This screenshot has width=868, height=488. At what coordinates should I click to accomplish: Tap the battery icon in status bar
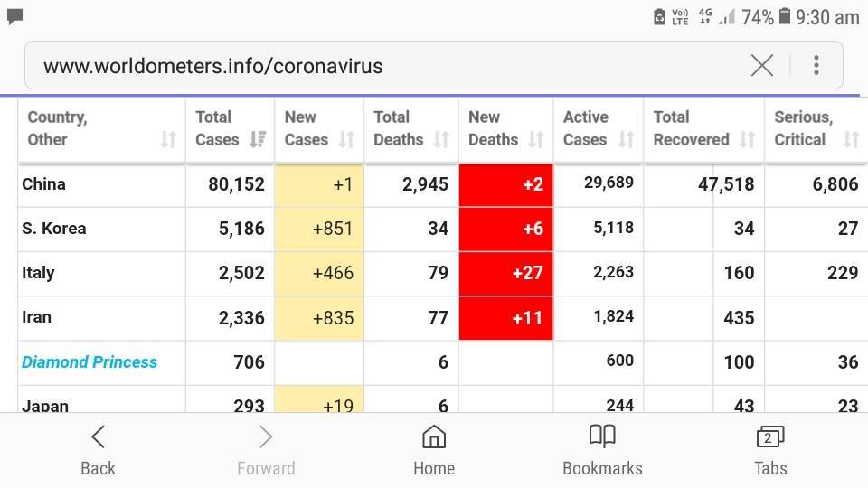pyautogui.click(x=785, y=16)
